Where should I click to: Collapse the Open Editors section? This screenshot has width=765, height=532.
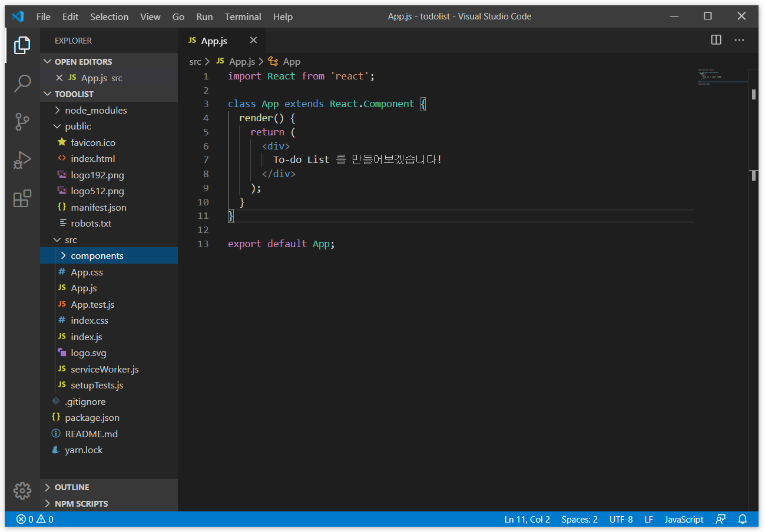109,62
